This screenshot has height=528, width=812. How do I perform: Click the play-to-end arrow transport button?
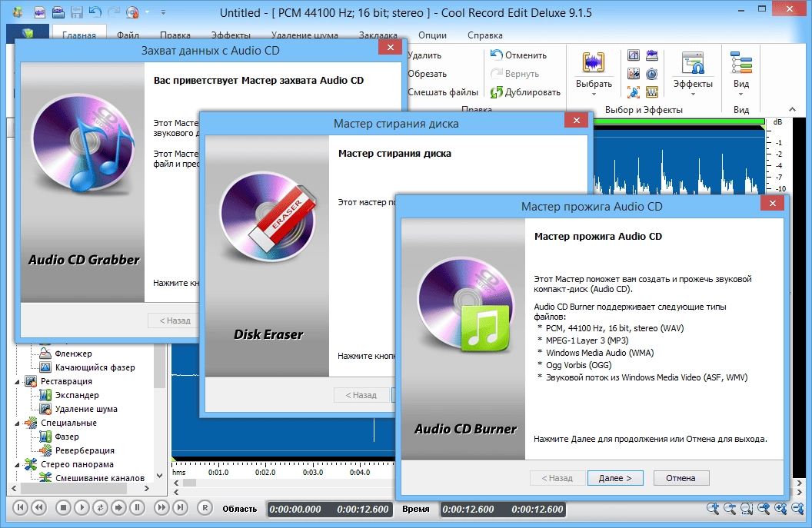pyautogui.click(x=118, y=508)
